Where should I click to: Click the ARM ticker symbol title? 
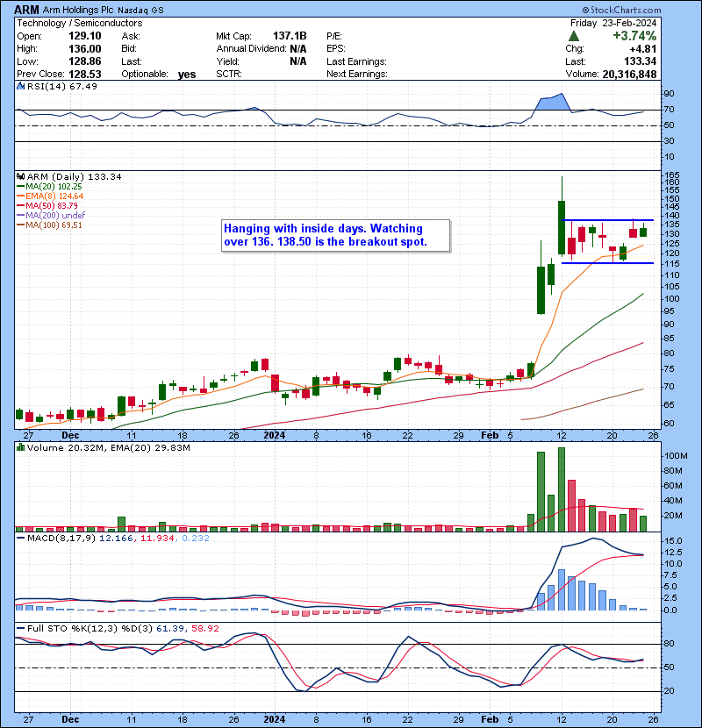point(26,10)
